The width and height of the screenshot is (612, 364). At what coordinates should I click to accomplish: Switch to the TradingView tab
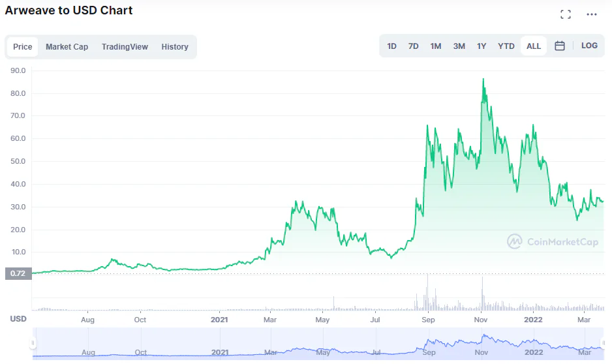click(x=125, y=47)
